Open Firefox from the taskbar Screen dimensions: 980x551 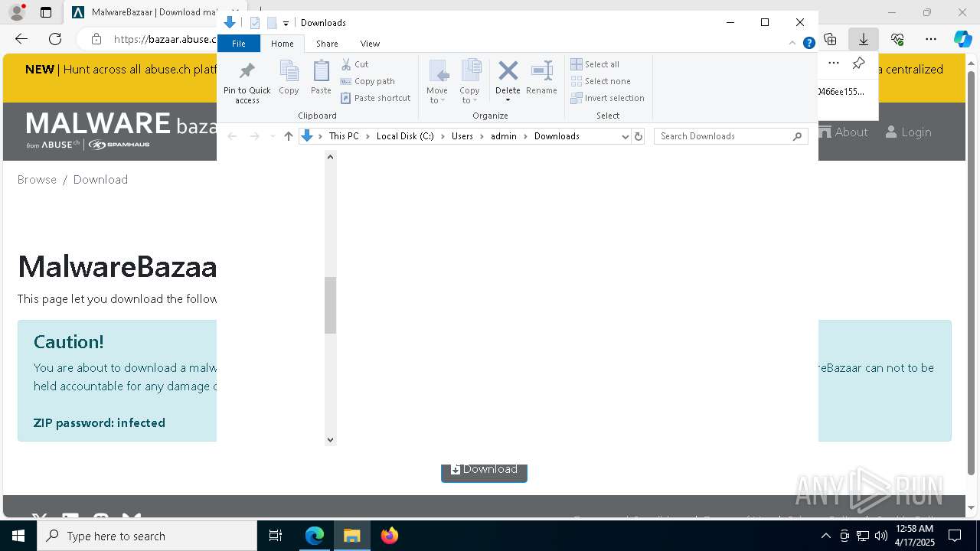point(390,536)
